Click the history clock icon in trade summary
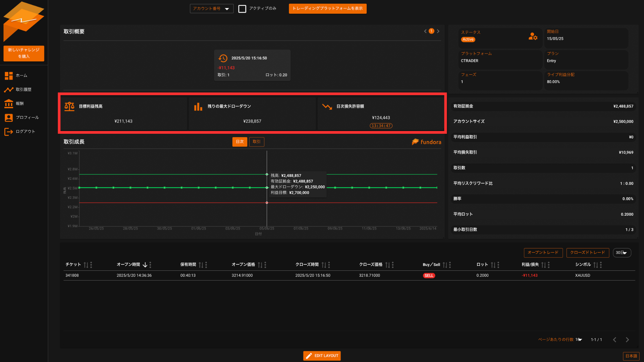Image resolution: width=644 pixels, height=362 pixels. pyautogui.click(x=223, y=58)
